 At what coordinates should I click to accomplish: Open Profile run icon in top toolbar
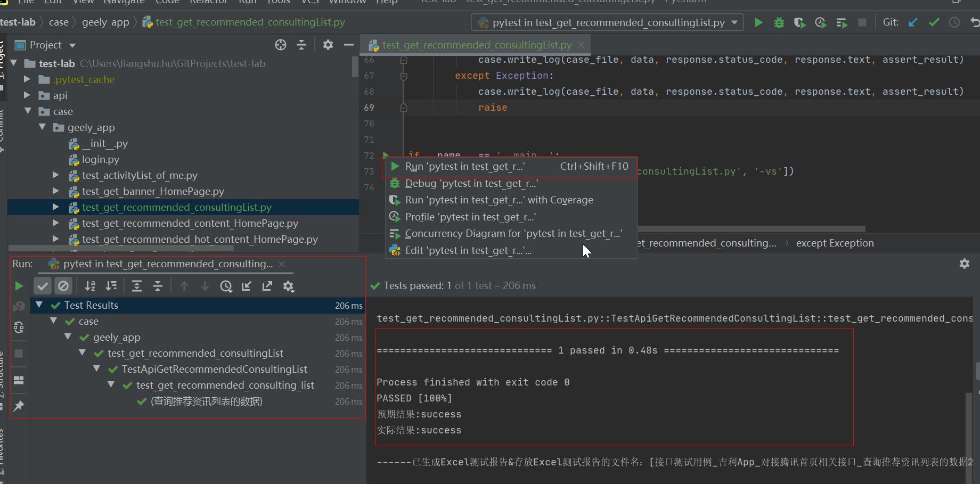click(820, 22)
